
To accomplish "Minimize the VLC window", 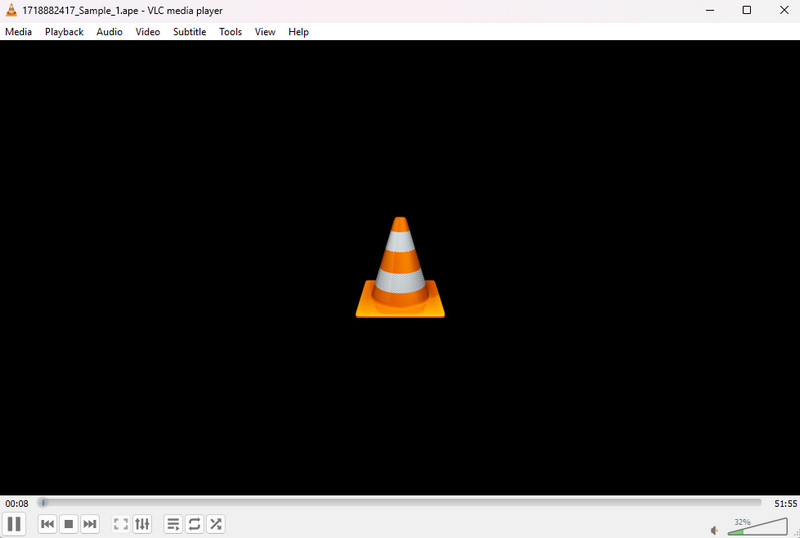I will (710, 10).
